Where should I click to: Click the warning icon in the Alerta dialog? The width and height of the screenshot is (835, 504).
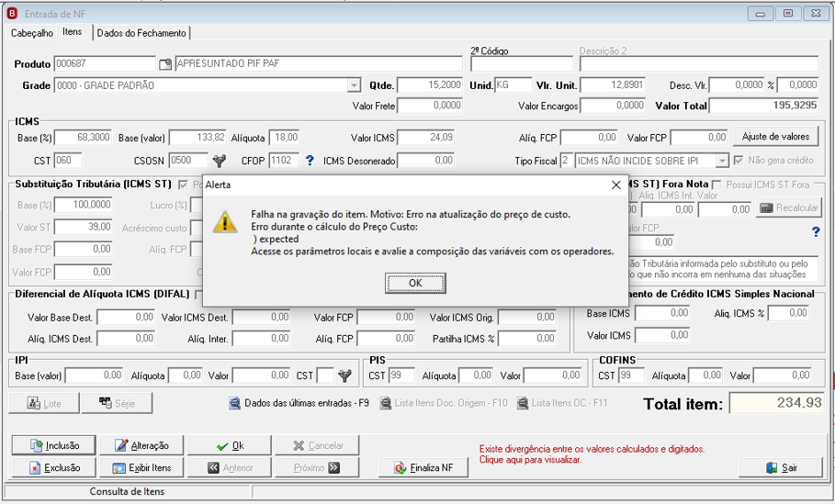(x=225, y=222)
